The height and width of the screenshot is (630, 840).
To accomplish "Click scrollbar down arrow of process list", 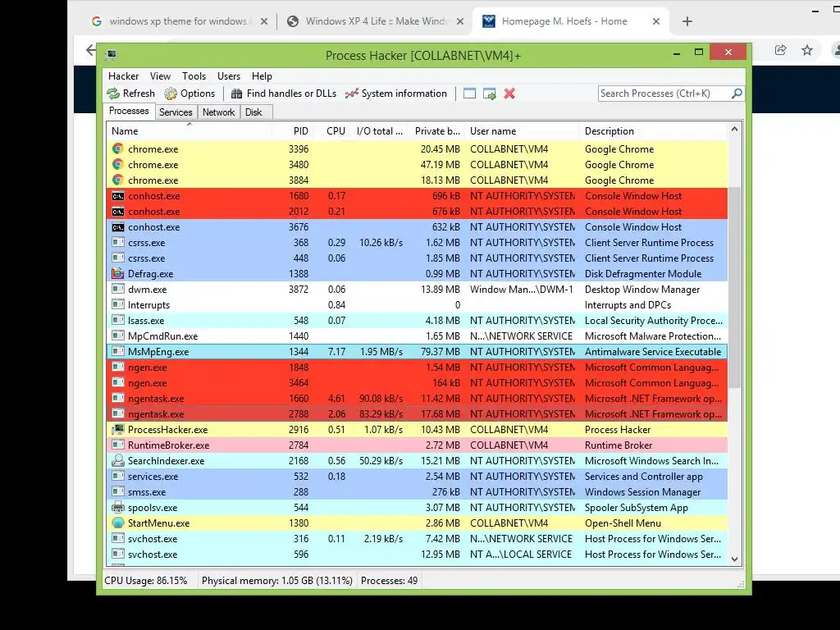I will pos(734,559).
